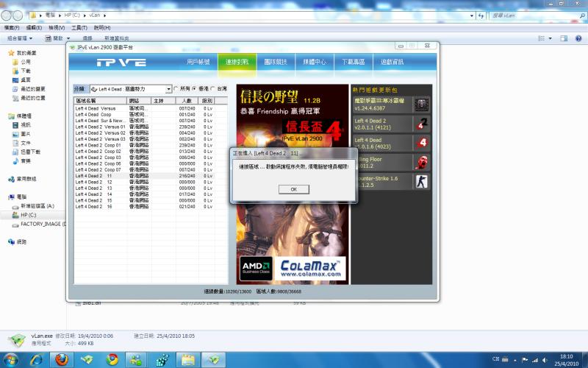The width and height of the screenshot is (588, 368).
Task: Select FACTORY_IMAGE drive in sidebar
Action: click(39, 224)
